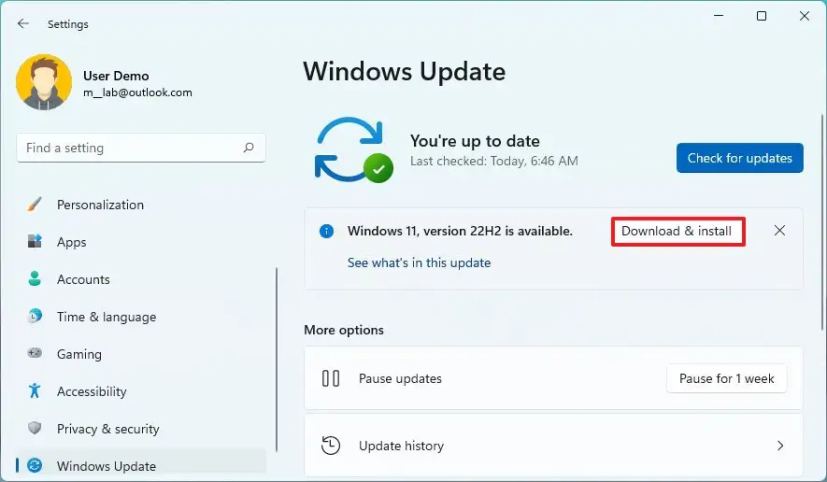Click the Accessibility figure icon

(34, 390)
